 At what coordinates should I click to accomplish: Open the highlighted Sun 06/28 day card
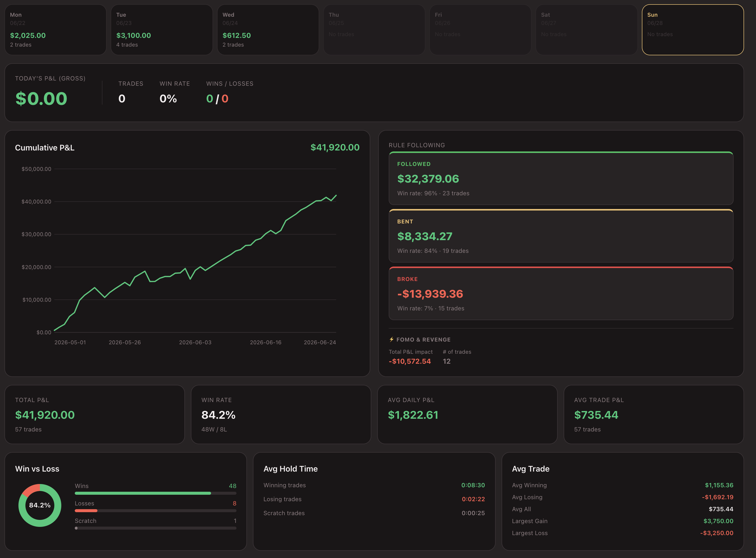click(x=693, y=30)
